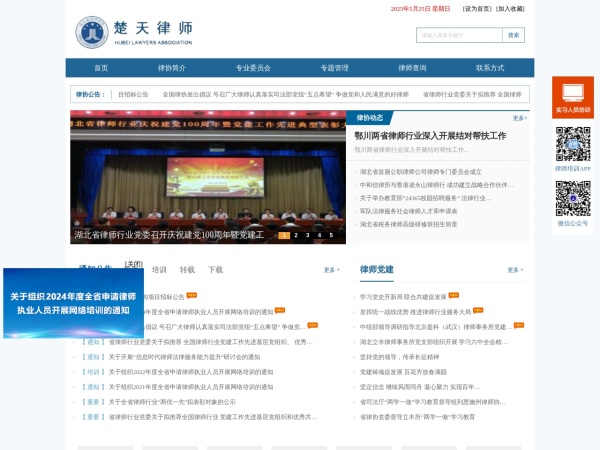
Task: Open 关于组织2021年度全省申请律师执业人员培训通知
Action: coord(191,387)
